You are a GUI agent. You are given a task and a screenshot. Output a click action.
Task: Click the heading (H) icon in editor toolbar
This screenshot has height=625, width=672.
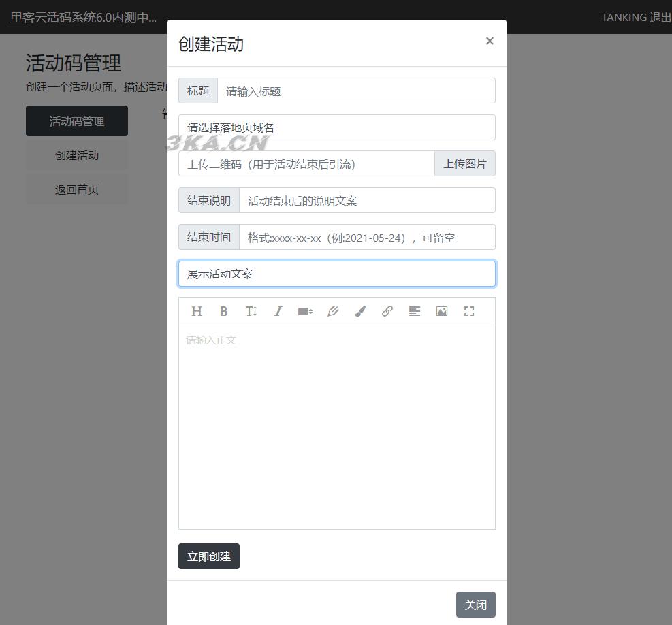click(x=197, y=311)
